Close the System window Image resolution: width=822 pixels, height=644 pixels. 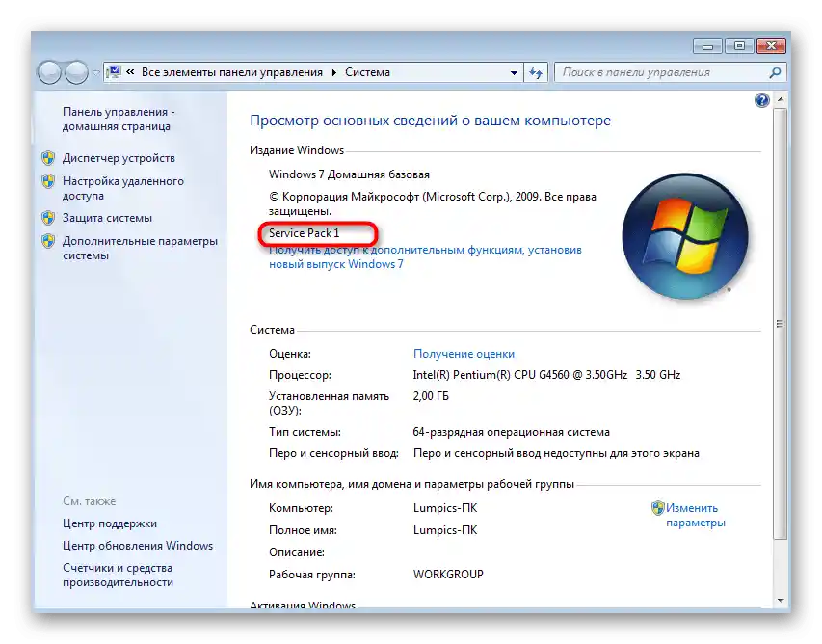pos(771,46)
